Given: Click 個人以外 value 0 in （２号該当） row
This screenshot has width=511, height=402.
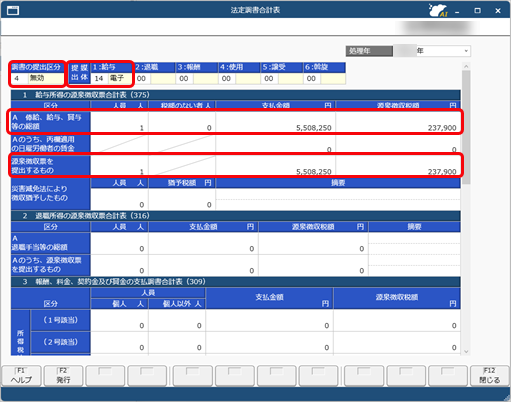Looking at the screenshot, I should click(177, 343).
